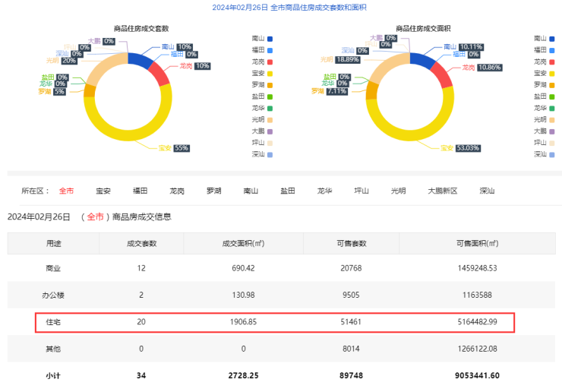Toggle 龙岗 in right chart legend
This screenshot has height=392, width=562.
click(x=545, y=62)
